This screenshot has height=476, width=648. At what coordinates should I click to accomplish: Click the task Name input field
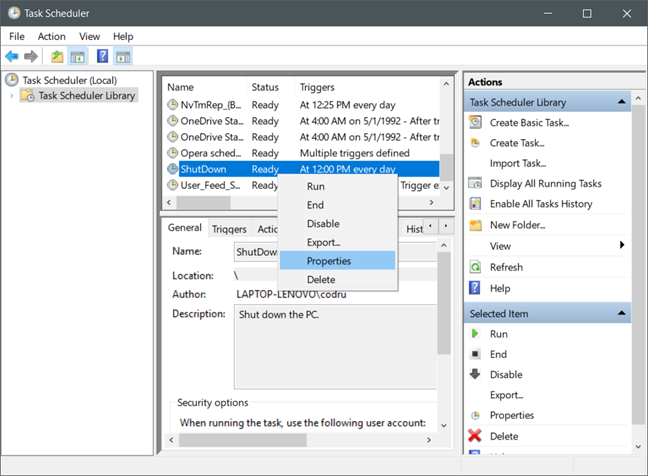point(335,252)
